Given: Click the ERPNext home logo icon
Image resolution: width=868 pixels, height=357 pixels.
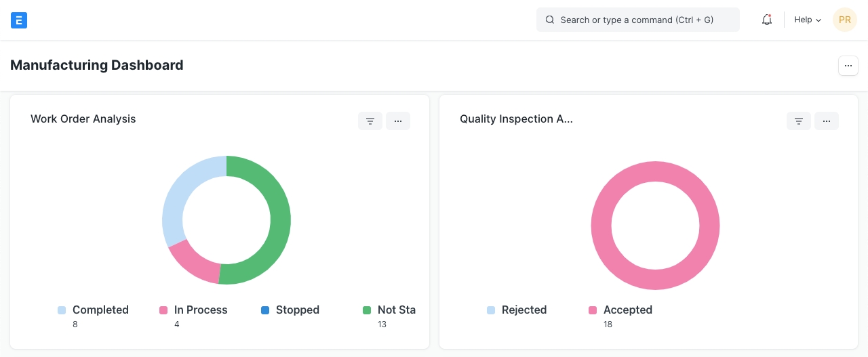Looking at the screenshot, I should 19,20.
